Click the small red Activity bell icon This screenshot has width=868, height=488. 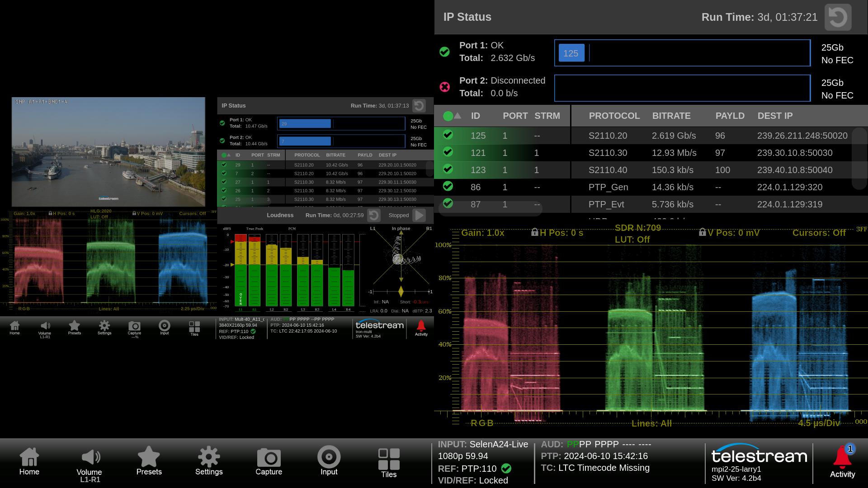pos(421,328)
